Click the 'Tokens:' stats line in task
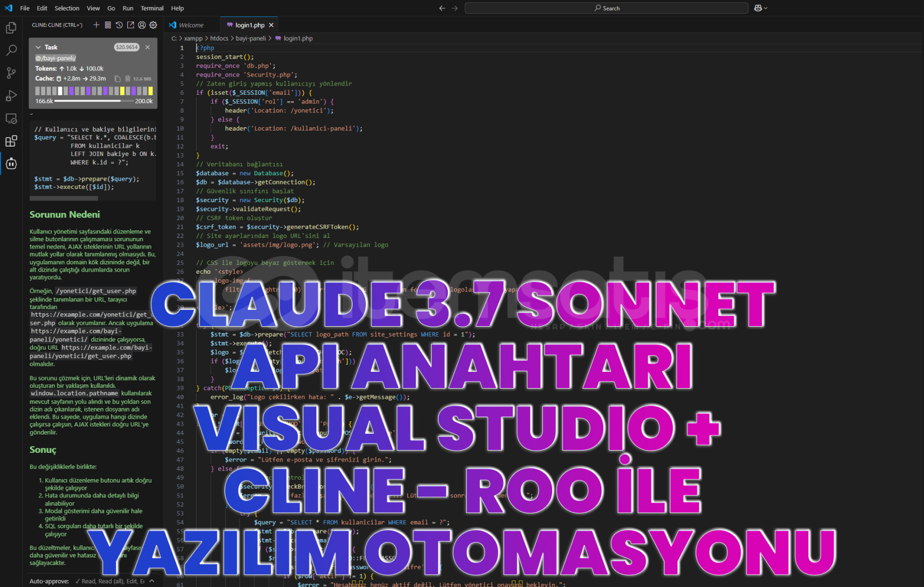This screenshot has width=924, height=587. tap(69, 68)
